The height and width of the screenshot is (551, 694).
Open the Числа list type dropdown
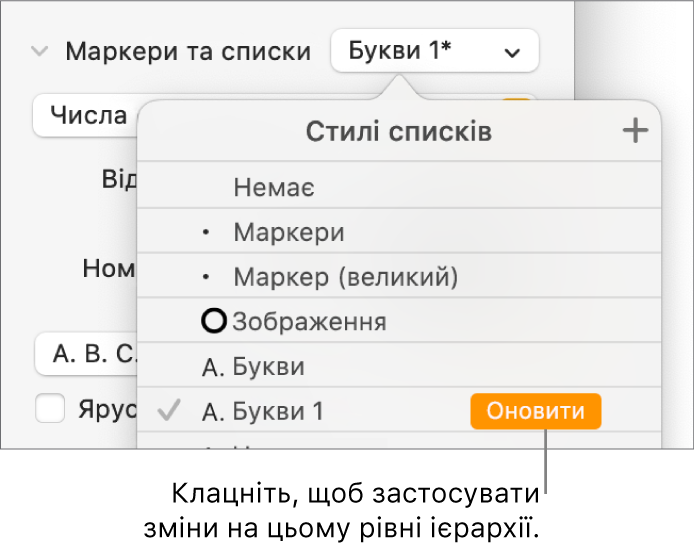86,115
